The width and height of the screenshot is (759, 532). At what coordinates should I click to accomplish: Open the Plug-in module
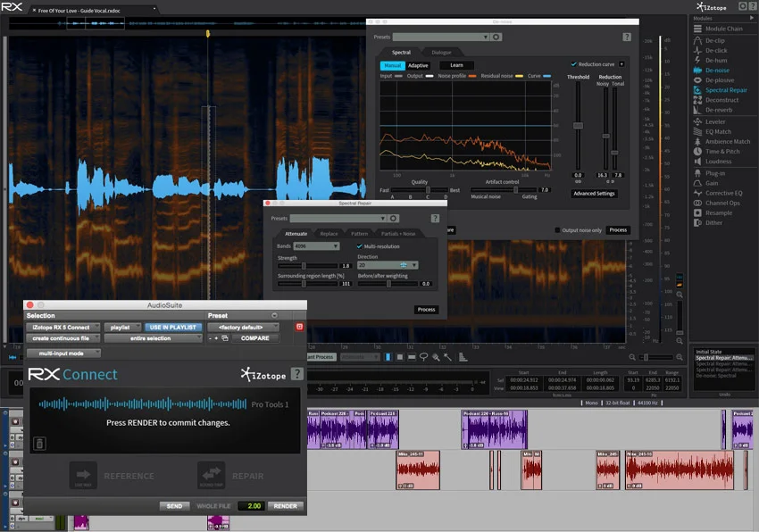(715, 173)
